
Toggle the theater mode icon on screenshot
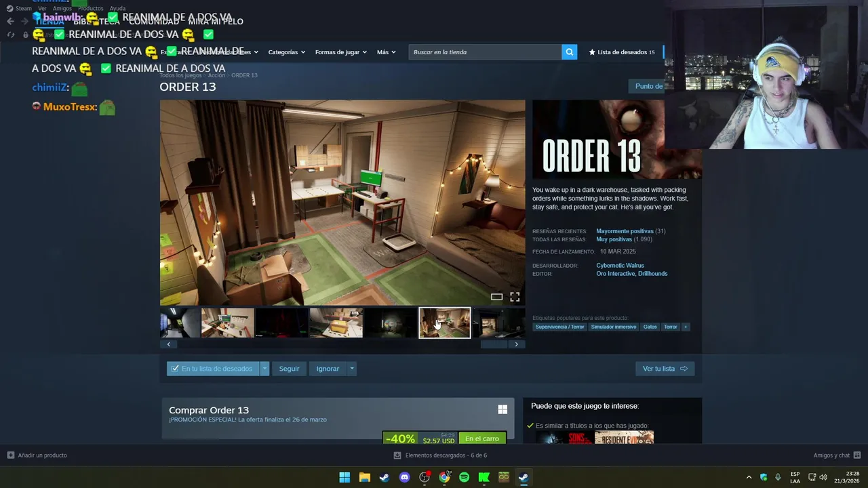click(x=496, y=297)
